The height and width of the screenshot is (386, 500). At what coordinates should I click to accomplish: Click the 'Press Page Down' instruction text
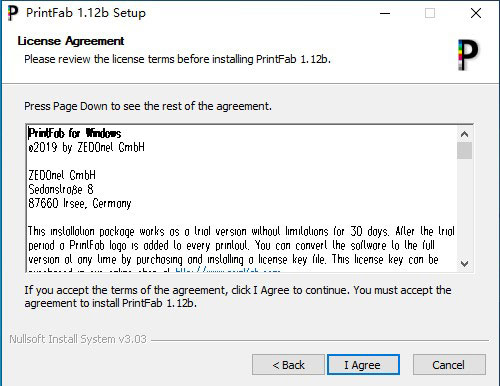[x=148, y=106]
